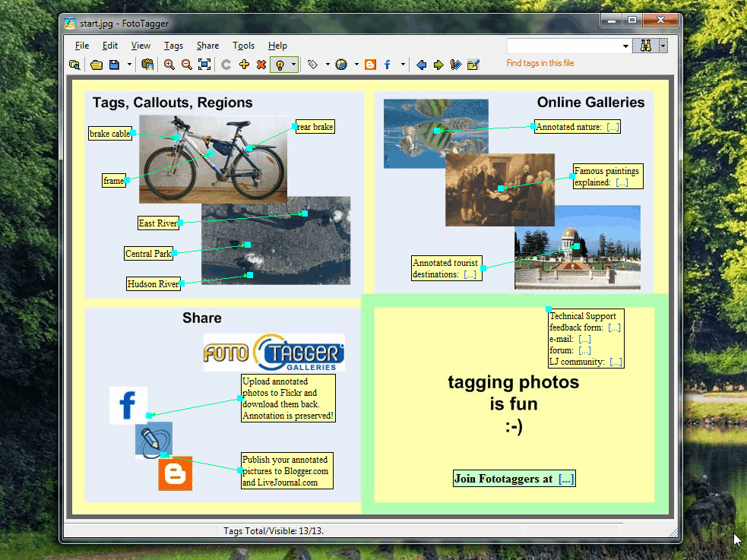Click the fit to window icon
The width and height of the screenshot is (747, 560).
coord(204,65)
